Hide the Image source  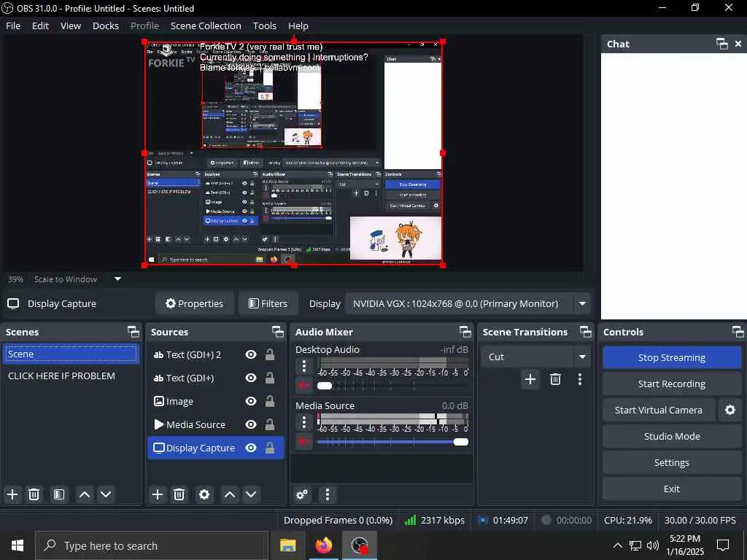pos(251,402)
